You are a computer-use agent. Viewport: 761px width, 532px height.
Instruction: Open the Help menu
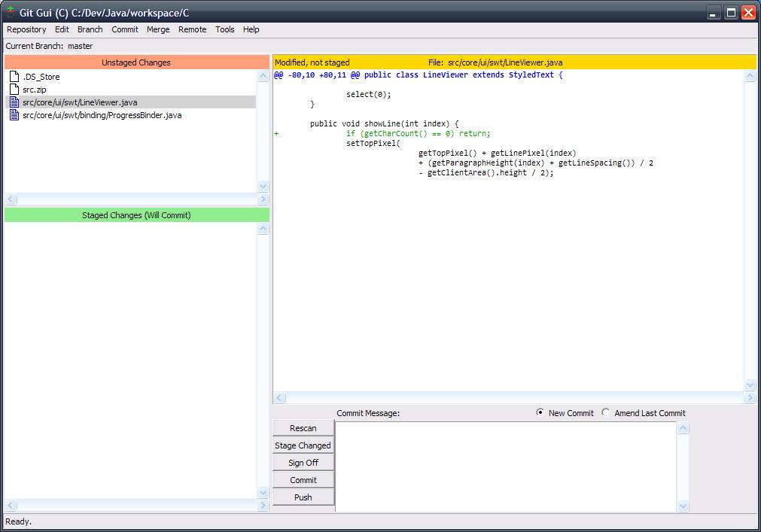(251, 29)
